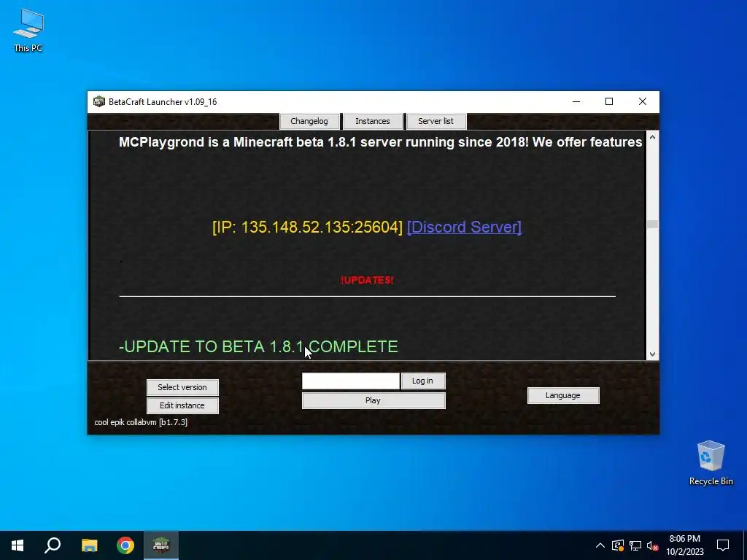Click the 'cool epik collabvm [b1.7.3]' label
Screen dimensions: 747x560
(141, 422)
